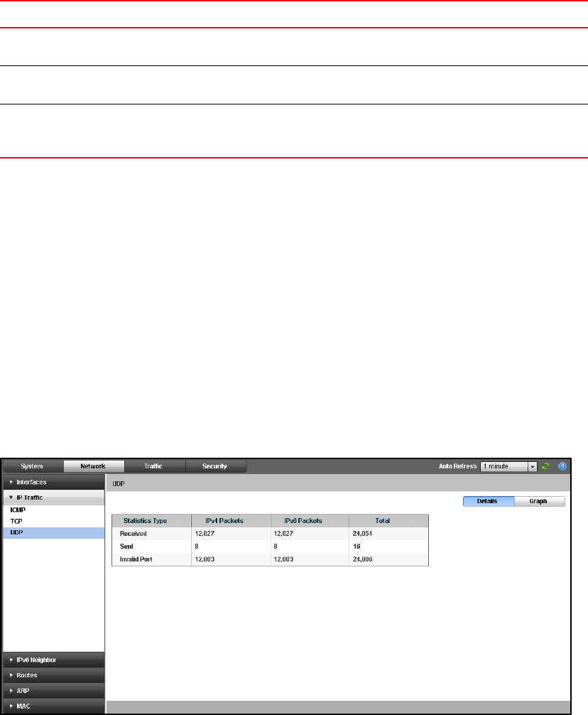Open the blue help icon

click(562, 466)
